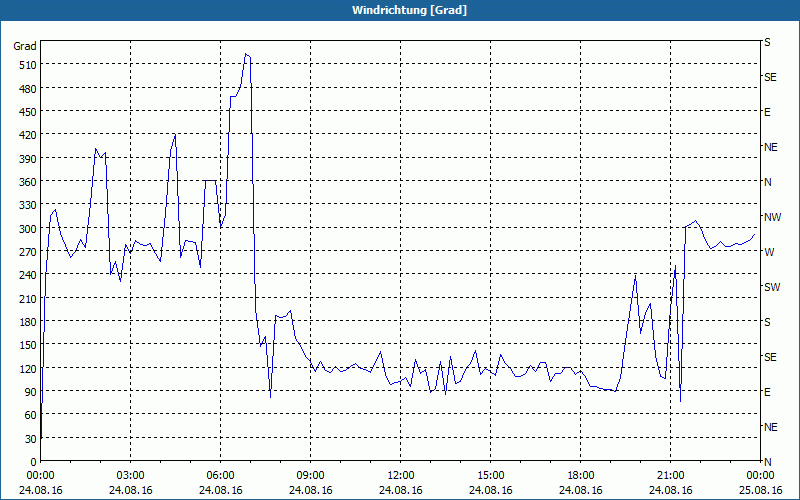Click the N compass label at 360 level
This screenshot has height=500, width=800.
767,182
